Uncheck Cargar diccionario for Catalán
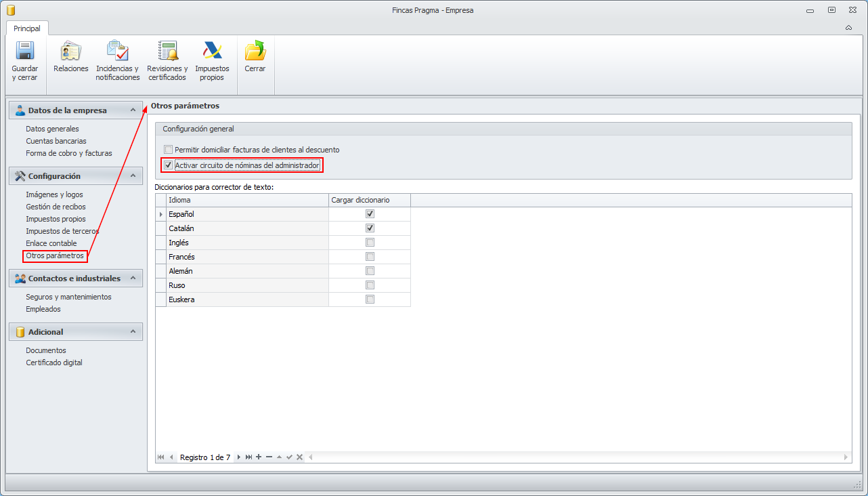The width and height of the screenshot is (868, 496). [370, 228]
